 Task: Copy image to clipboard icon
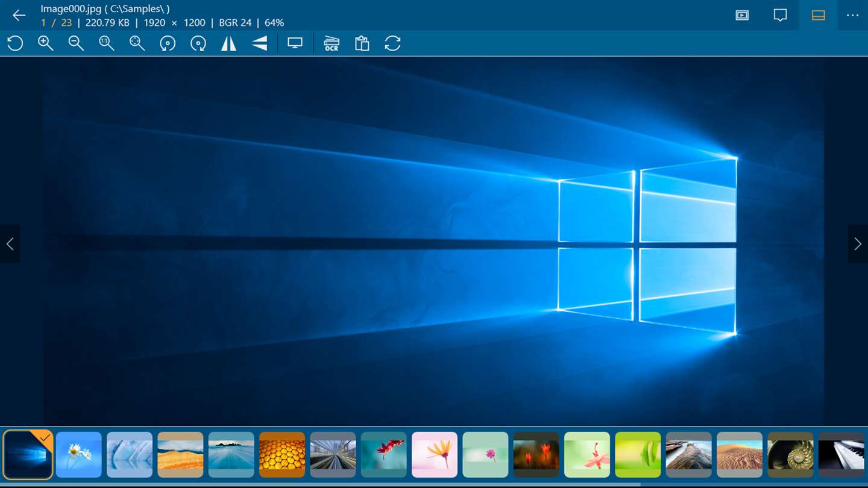pos(362,43)
